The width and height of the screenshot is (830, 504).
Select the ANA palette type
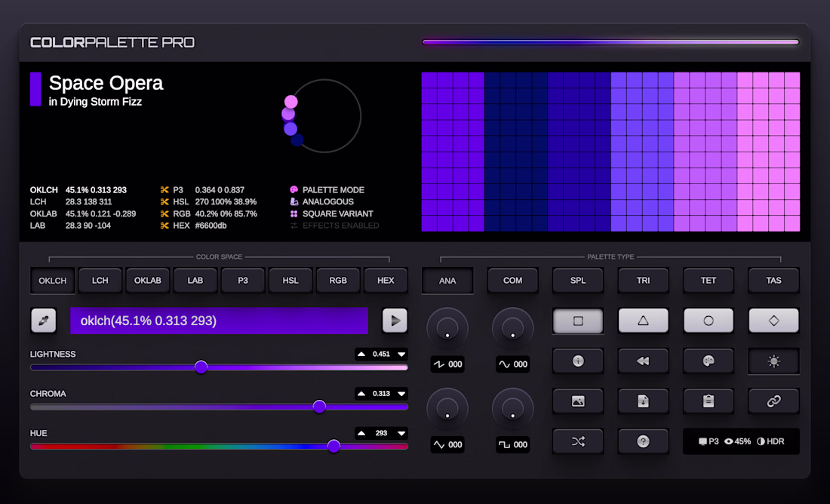(447, 281)
